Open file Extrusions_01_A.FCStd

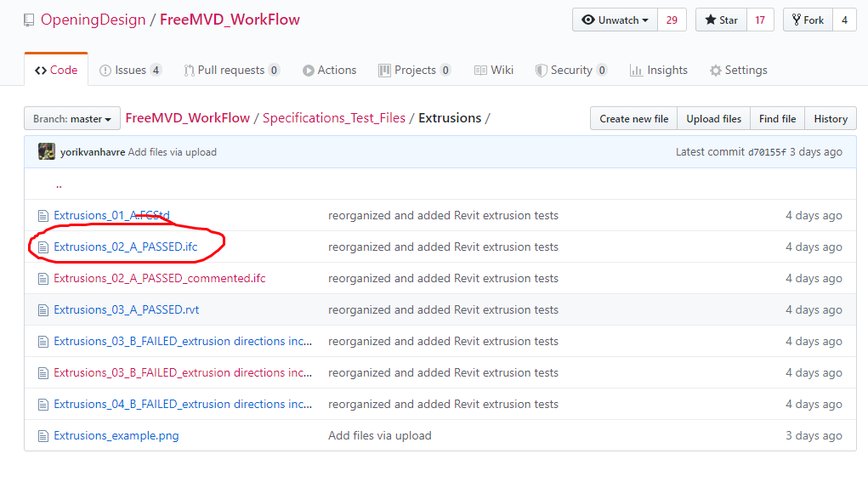[x=112, y=215]
